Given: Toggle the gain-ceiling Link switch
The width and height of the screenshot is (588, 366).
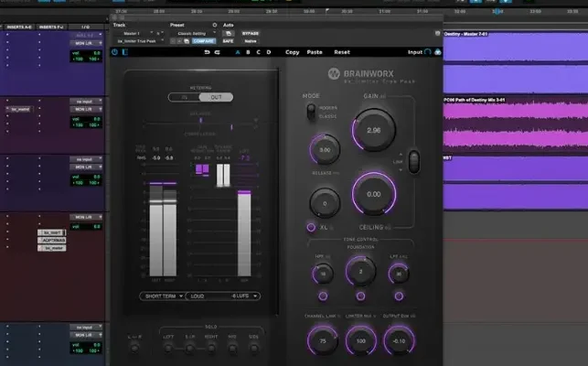Looking at the screenshot, I should pyautogui.click(x=413, y=162).
